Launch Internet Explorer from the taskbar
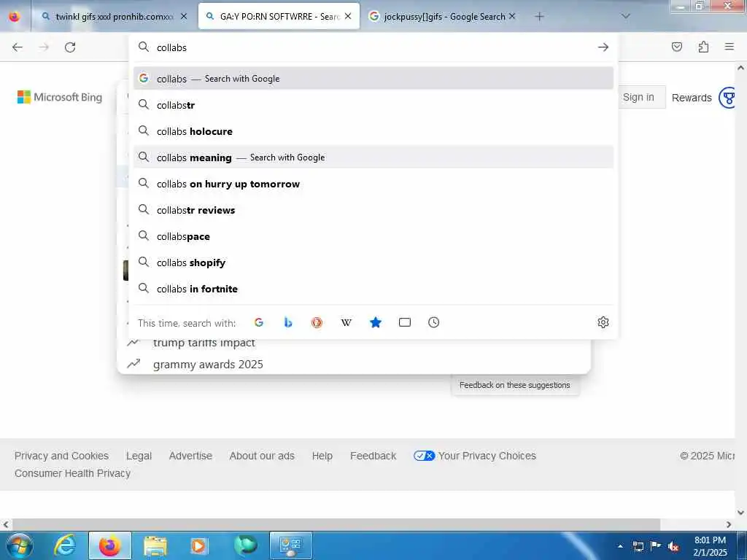 (x=65, y=545)
